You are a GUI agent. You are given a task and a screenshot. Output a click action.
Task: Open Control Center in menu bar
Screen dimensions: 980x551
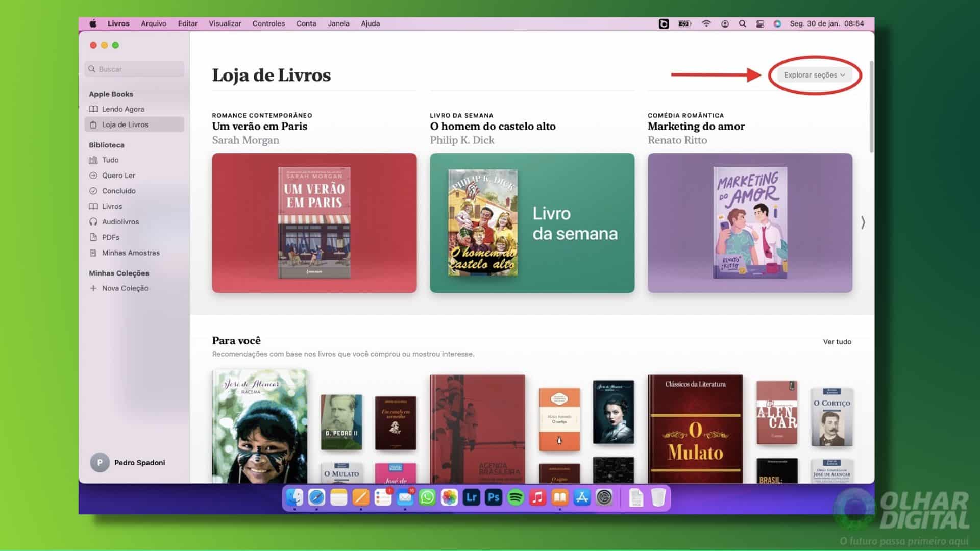pos(760,23)
